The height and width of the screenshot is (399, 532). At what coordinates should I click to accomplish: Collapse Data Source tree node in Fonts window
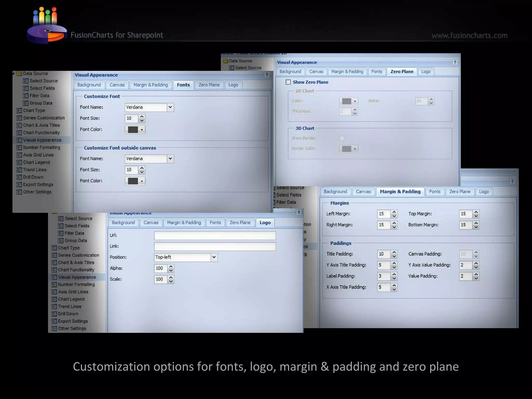coord(14,74)
